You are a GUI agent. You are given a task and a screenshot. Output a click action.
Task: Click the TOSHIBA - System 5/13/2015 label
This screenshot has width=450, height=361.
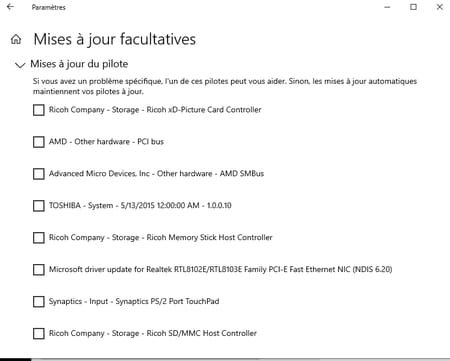[x=140, y=205]
